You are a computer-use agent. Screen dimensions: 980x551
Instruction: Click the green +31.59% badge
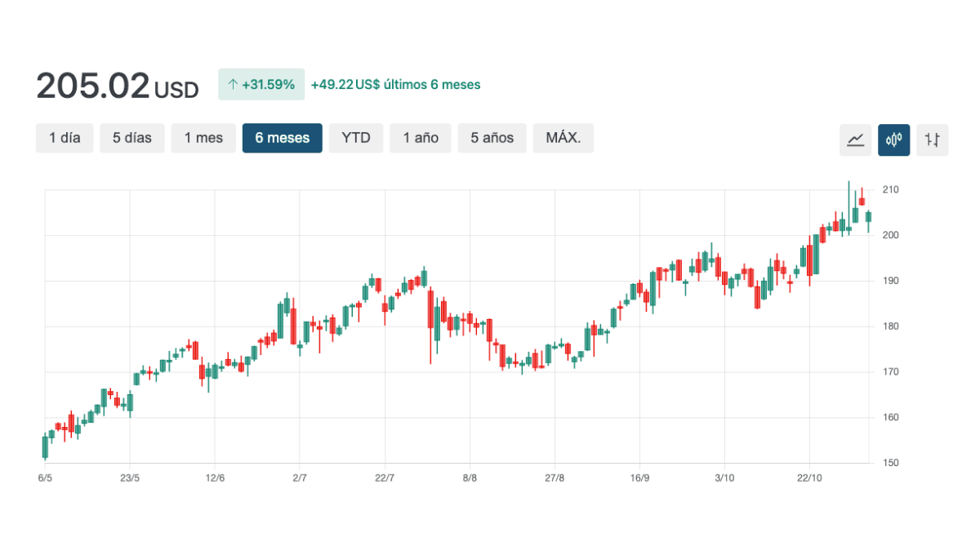tap(261, 84)
